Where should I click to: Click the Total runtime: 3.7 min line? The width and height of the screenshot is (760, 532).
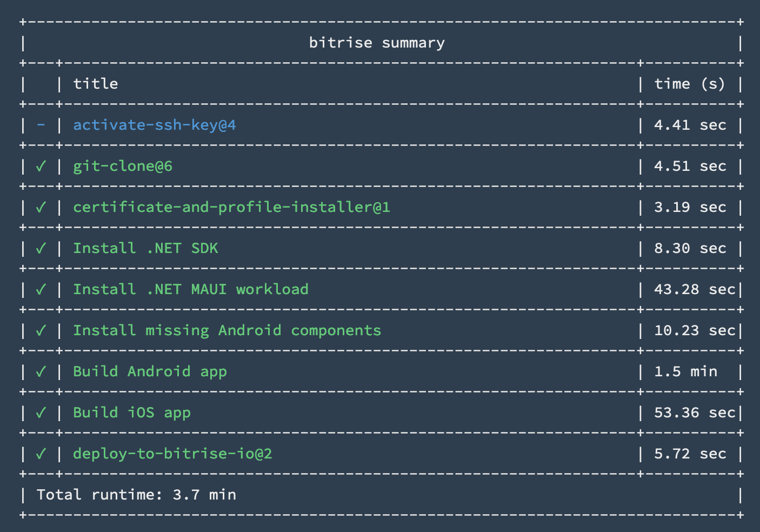point(136,495)
